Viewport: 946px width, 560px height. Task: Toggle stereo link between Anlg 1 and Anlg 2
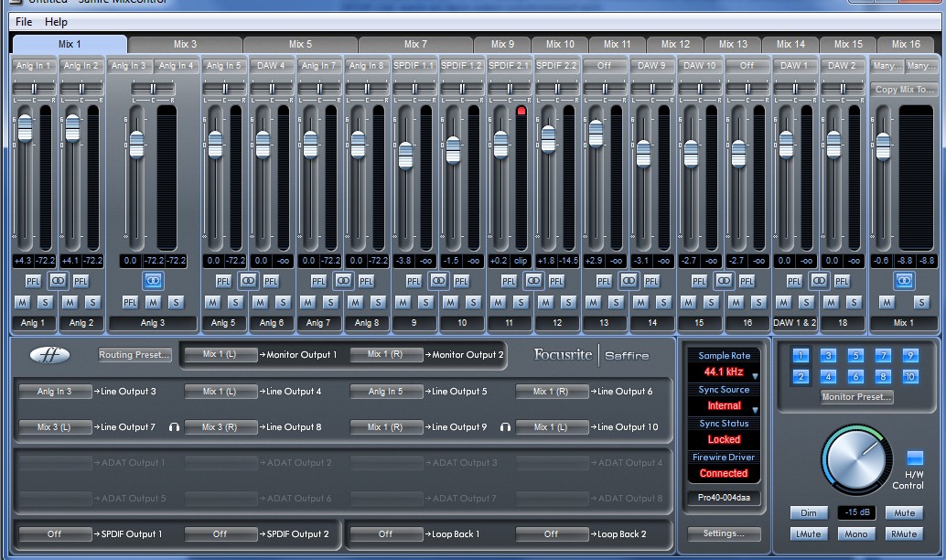tap(58, 281)
